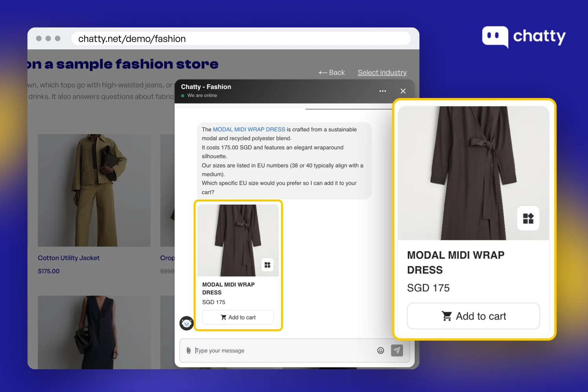Open the emoji picker in chat

(380, 350)
